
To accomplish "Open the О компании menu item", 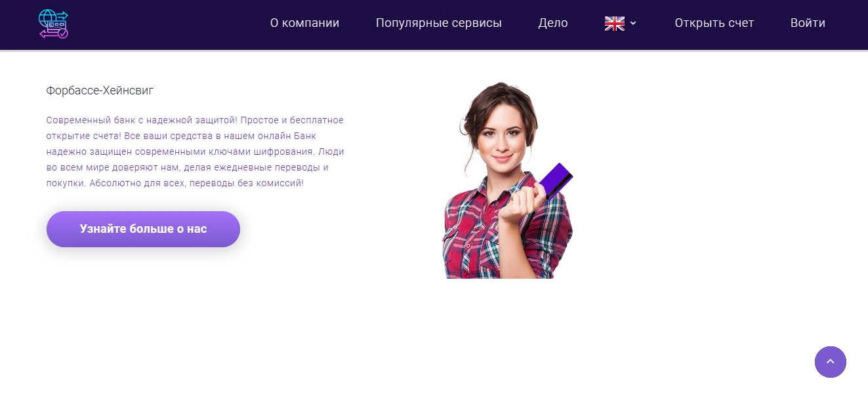I will [x=304, y=23].
